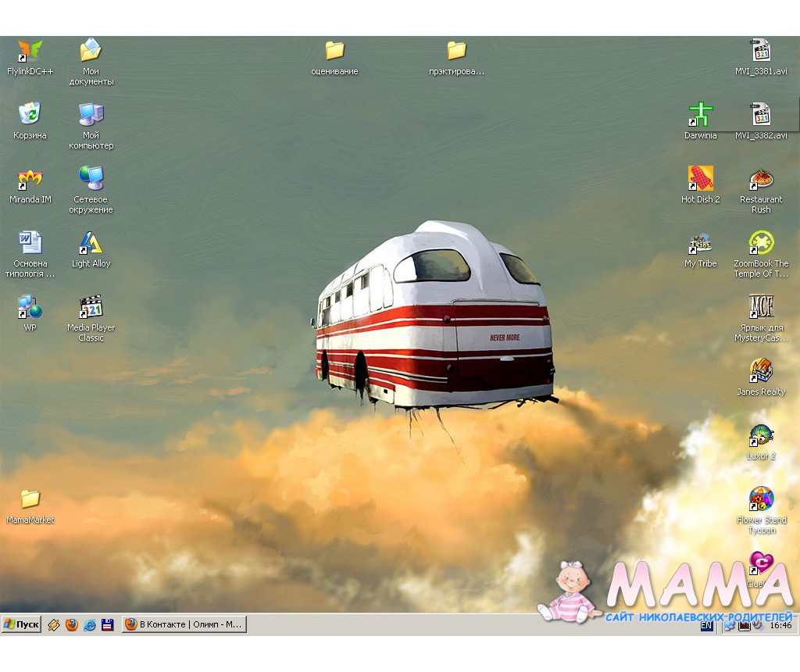
Task: Click the Luxor 2 game icon
Action: pyautogui.click(x=761, y=436)
